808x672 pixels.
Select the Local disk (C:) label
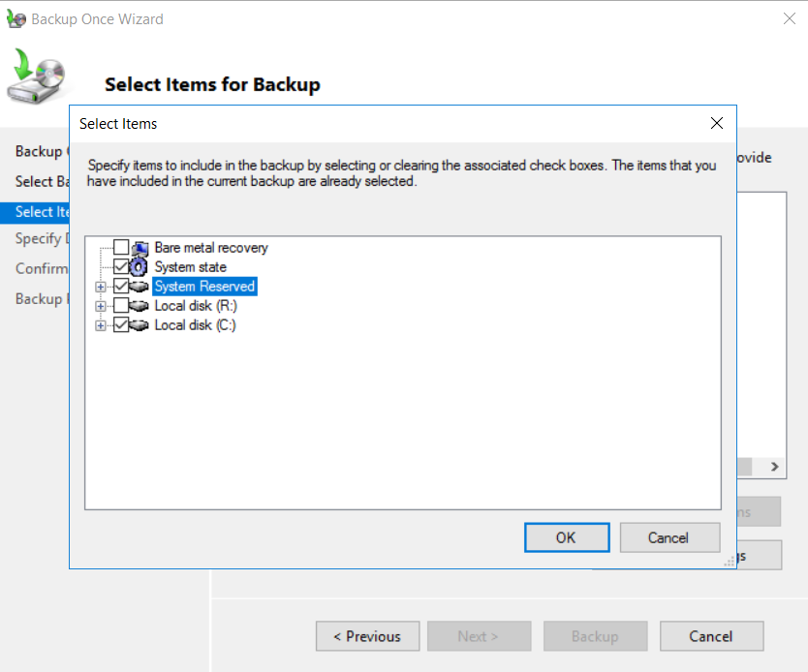tap(195, 325)
